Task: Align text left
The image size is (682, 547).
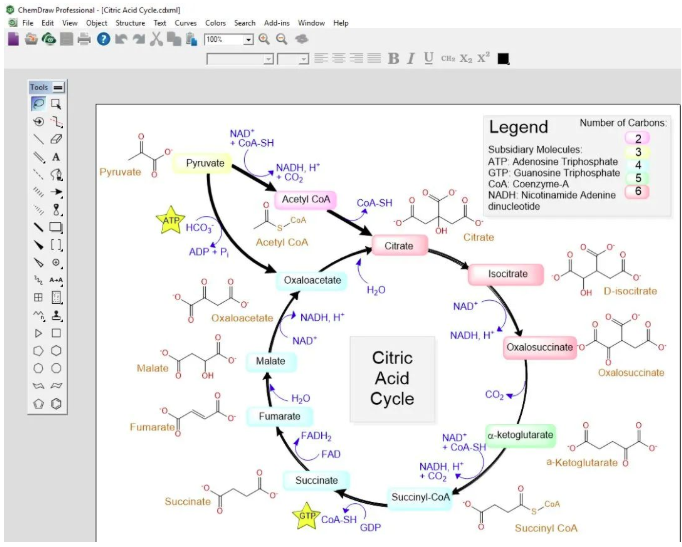Action: coord(321,58)
